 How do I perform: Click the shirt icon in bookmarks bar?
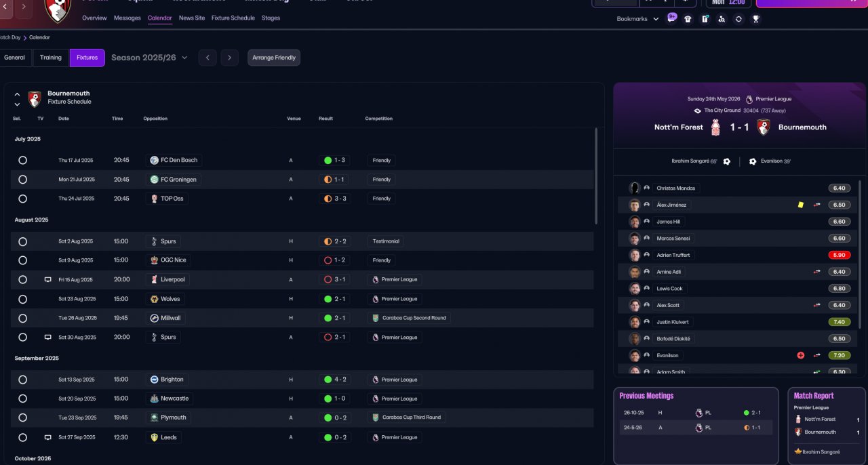(688, 19)
